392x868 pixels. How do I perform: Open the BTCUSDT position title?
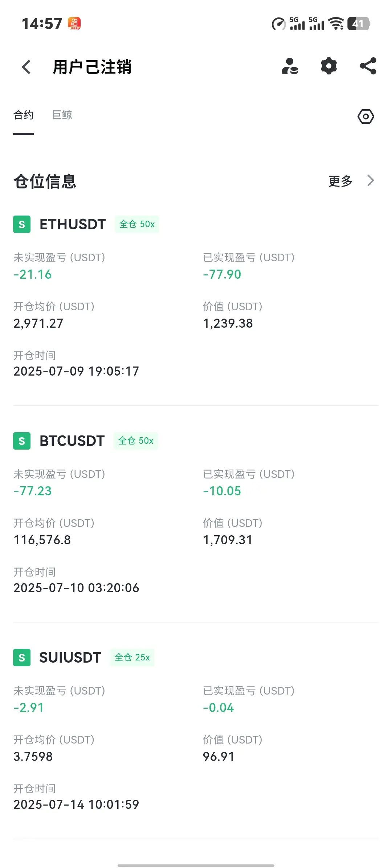tap(72, 441)
